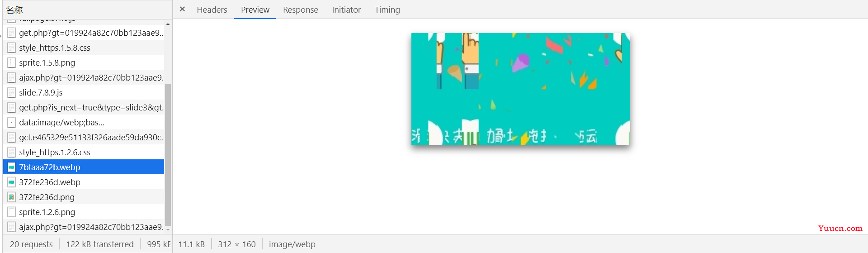Click the sprite.1.5.8.png file icon
Viewport: 868px width, 253px height.
pos(12,62)
